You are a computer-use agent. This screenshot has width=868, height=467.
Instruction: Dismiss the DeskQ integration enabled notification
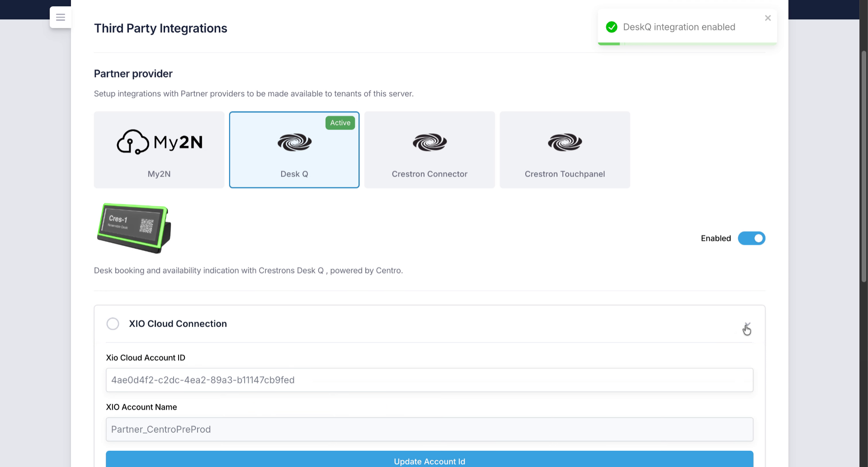click(x=767, y=18)
